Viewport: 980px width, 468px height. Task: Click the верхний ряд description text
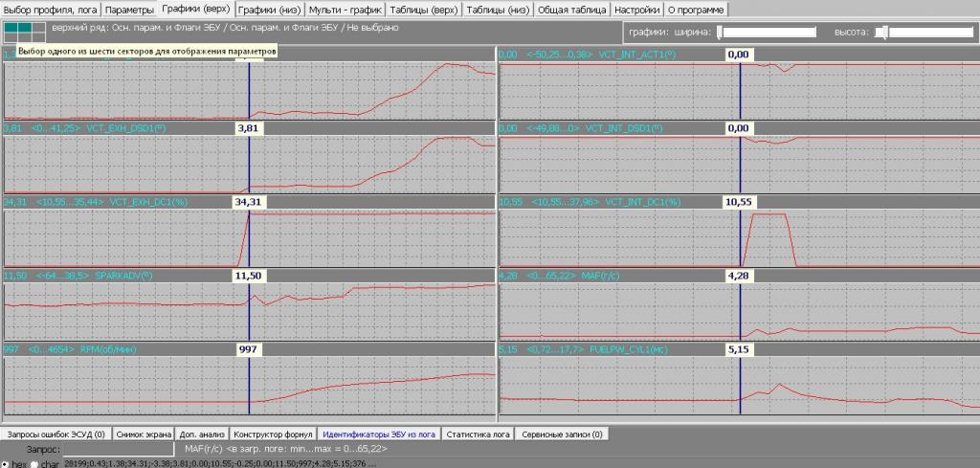click(x=225, y=28)
